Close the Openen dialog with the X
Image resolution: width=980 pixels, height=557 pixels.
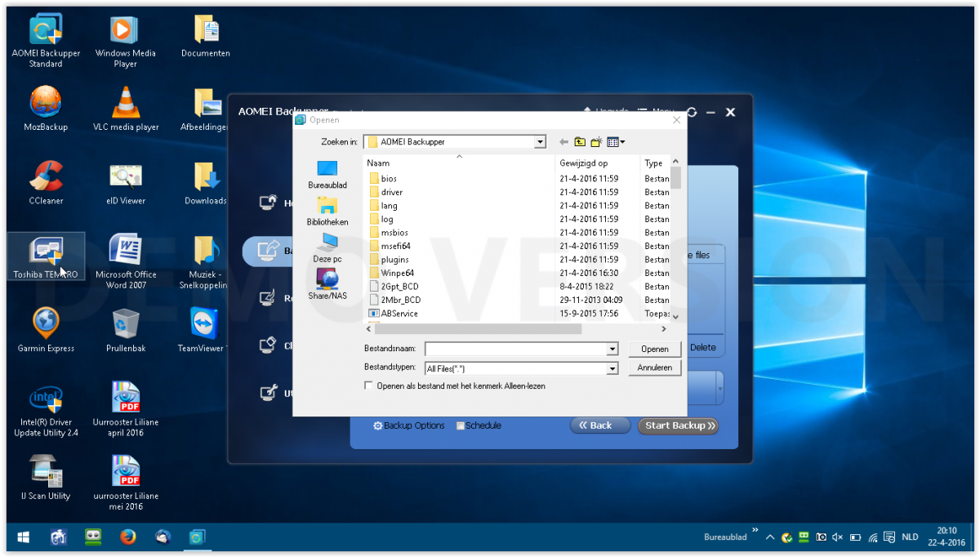676,120
